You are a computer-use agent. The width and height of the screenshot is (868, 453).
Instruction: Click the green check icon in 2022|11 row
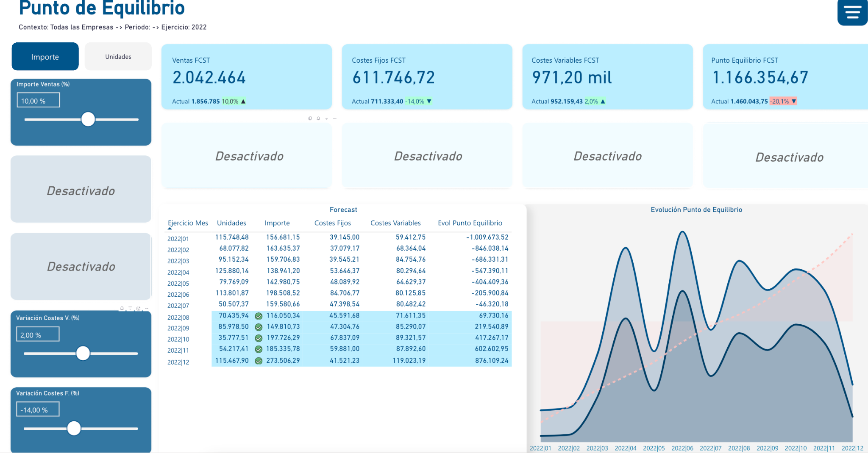coord(259,349)
